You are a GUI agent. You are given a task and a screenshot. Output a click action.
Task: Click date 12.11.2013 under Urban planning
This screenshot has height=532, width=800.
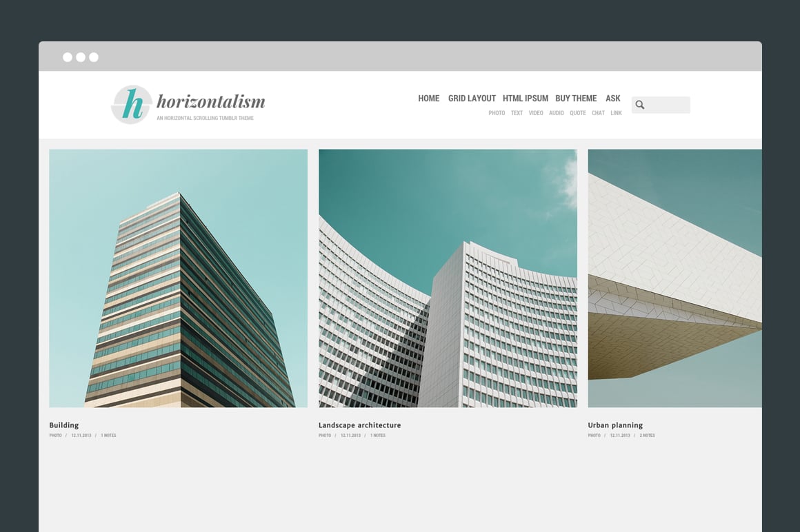point(620,436)
